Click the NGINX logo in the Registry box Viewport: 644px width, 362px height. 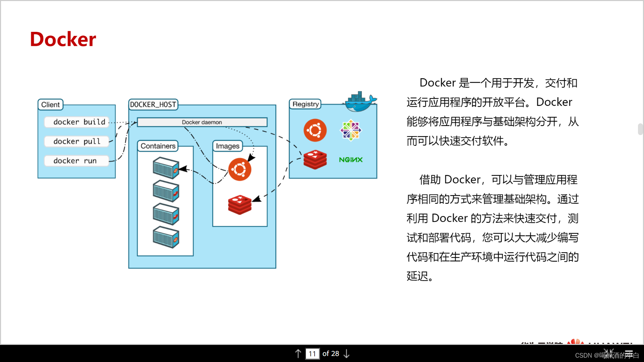(x=351, y=160)
